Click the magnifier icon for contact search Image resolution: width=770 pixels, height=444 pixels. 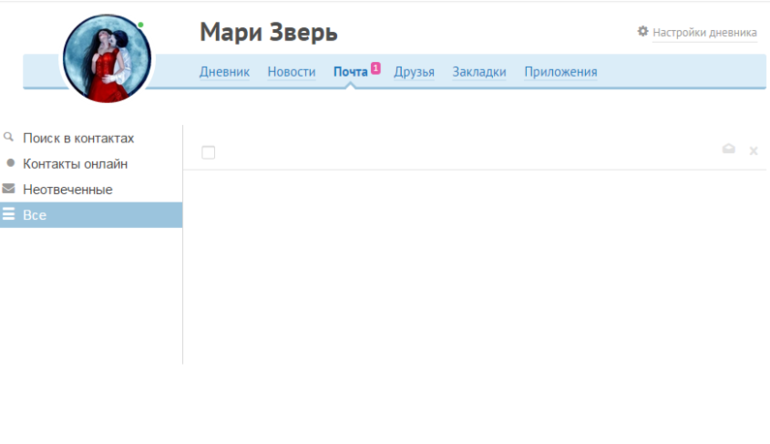click(9, 137)
